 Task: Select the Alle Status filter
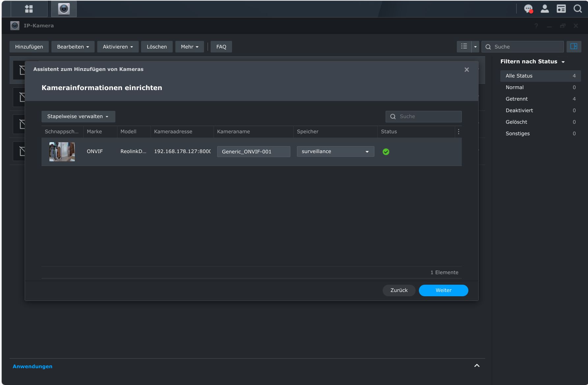pos(519,76)
